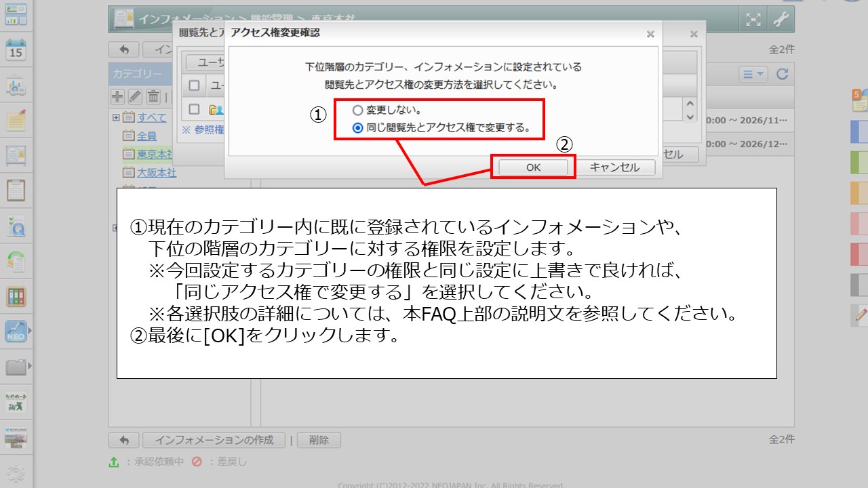The height and width of the screenshot is (488, 868).
Task: Close the アクセス権変更確認 dialog
Action: (650, 33)
